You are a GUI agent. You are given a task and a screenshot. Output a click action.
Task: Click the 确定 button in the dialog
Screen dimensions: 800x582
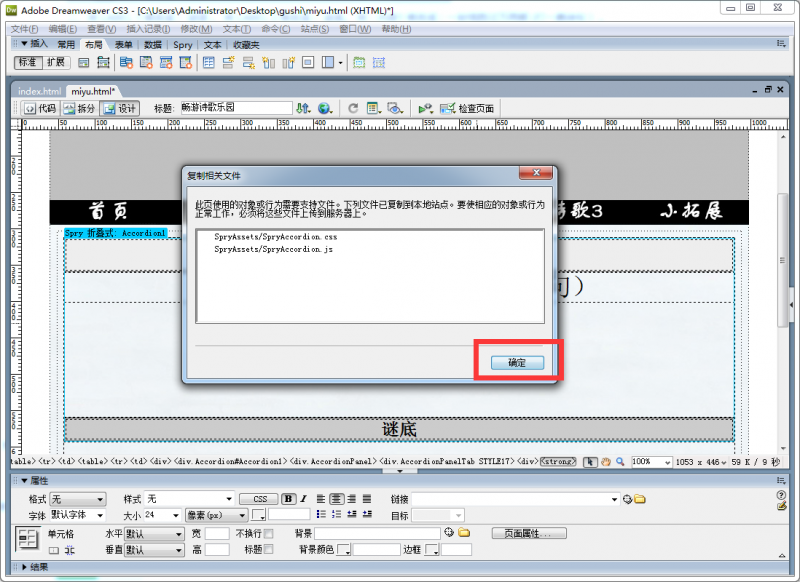pyautogui.click(x=517, y=363)
